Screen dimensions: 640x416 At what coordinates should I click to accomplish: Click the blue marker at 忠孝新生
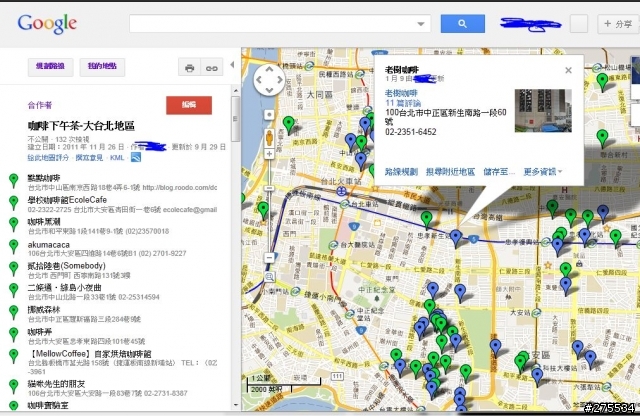tap(456, 238)
